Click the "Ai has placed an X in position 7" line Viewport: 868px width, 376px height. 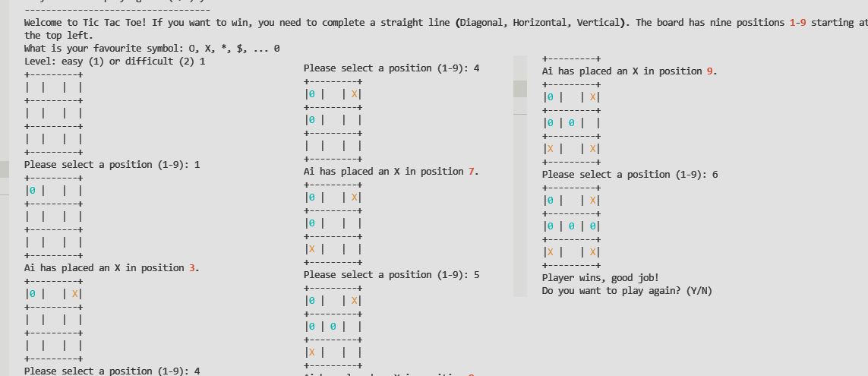390,172
